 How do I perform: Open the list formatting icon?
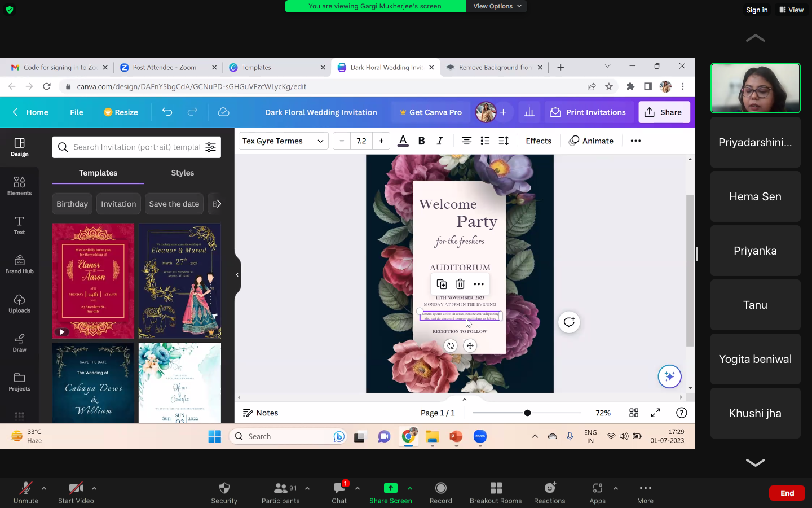pos(485,141)
